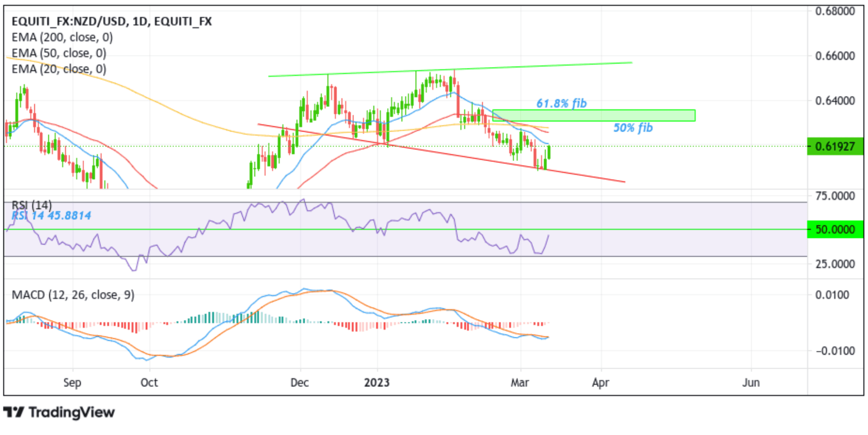The image size is (868, 435).
Task: Click the EMA (20, close, 0) legend
Action: (x=59, y=69)
